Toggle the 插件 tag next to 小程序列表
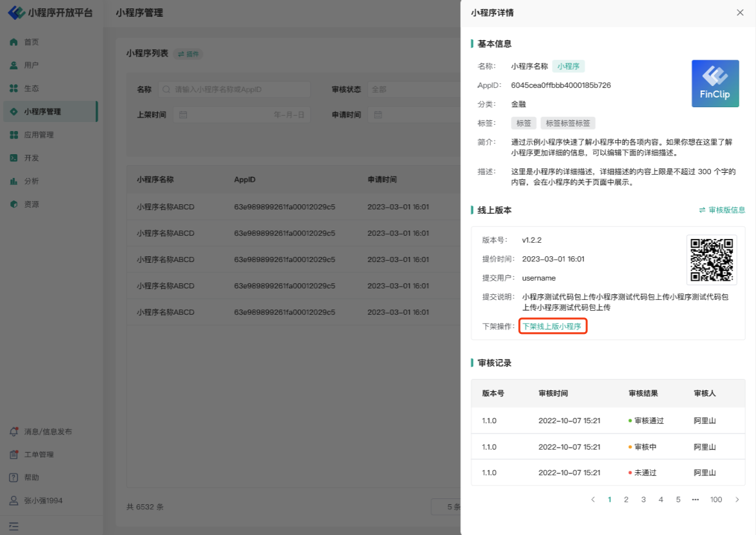Screen dimensions: 756x535 point(189,54)
